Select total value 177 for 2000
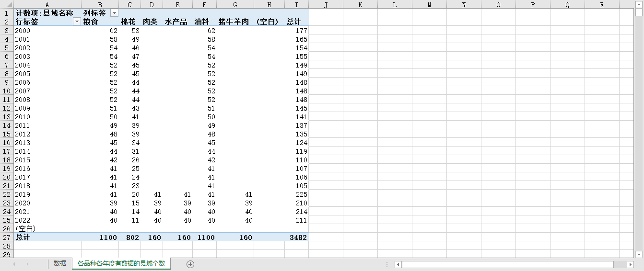644x271 pixels. coord(296,30)
